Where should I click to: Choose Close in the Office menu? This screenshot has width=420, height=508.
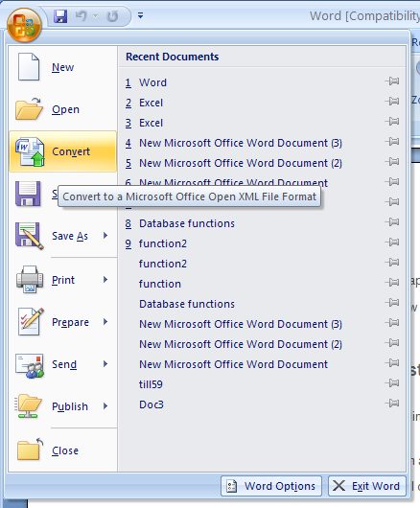click(x=63, y=450)
